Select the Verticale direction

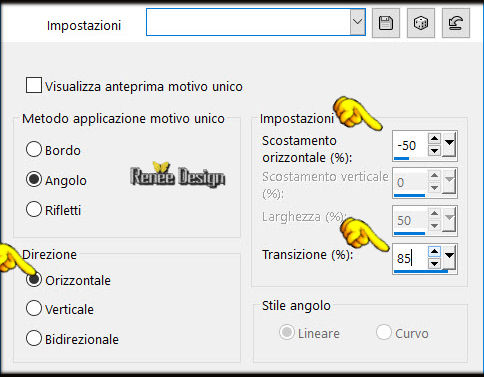click(34, 308)
